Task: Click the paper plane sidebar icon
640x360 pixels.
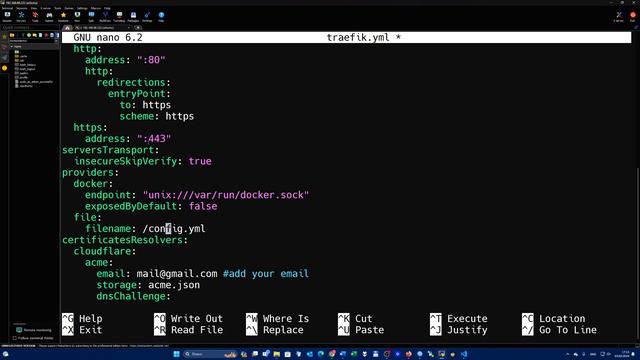Action: click(x=4, y=58)
